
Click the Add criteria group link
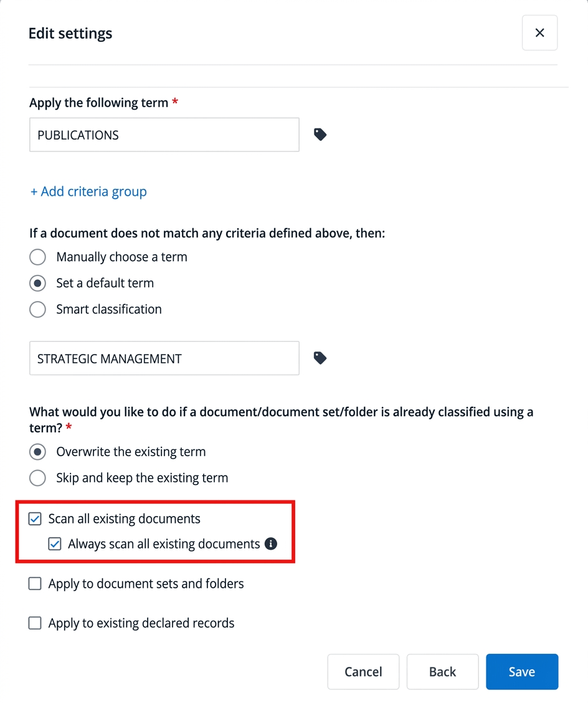tap(88, 191)
